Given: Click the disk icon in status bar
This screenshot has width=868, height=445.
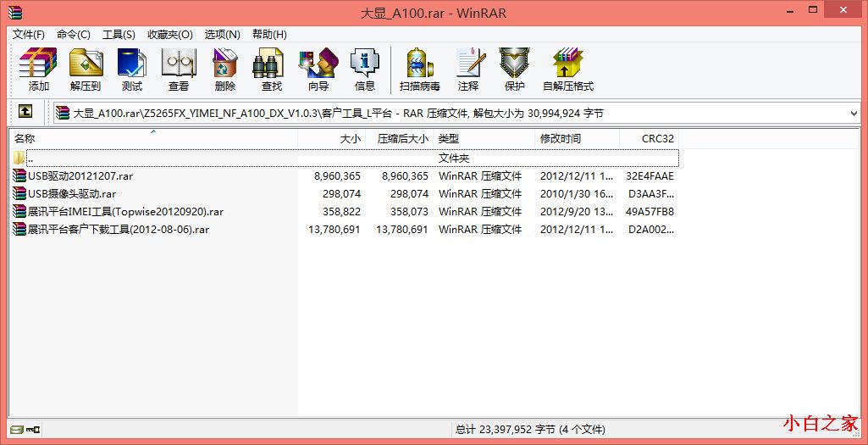Looking at the screenshot, I should click(17, 429).
